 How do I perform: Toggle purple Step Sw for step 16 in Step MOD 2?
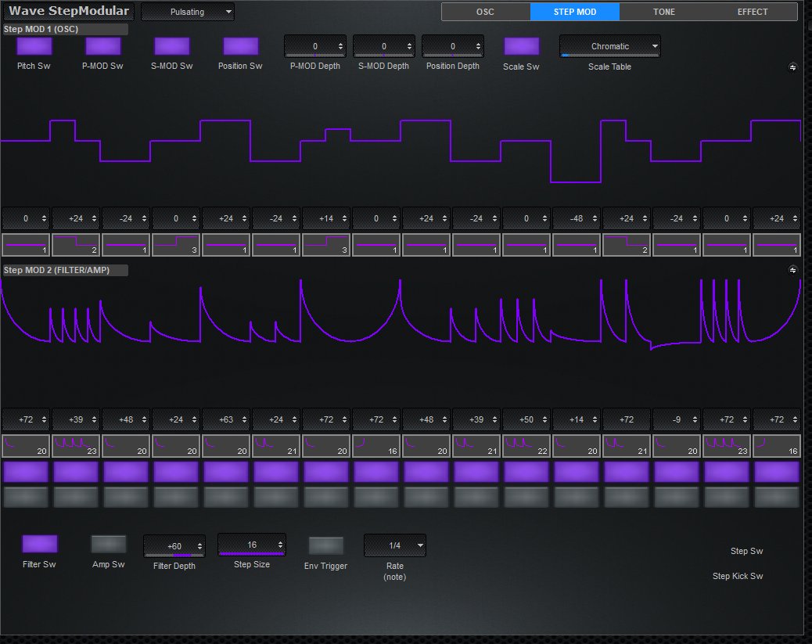tap(777, 472)
